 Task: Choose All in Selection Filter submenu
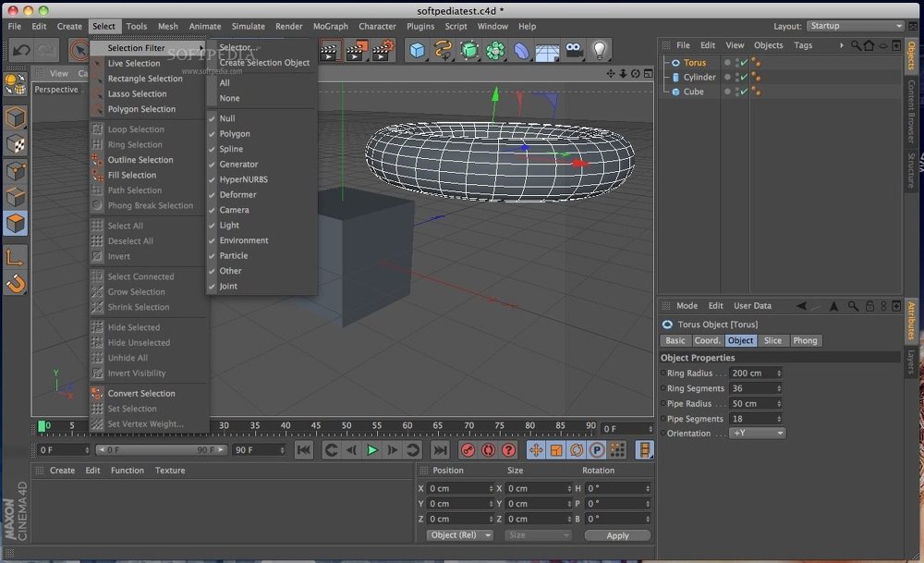(225, 83)
